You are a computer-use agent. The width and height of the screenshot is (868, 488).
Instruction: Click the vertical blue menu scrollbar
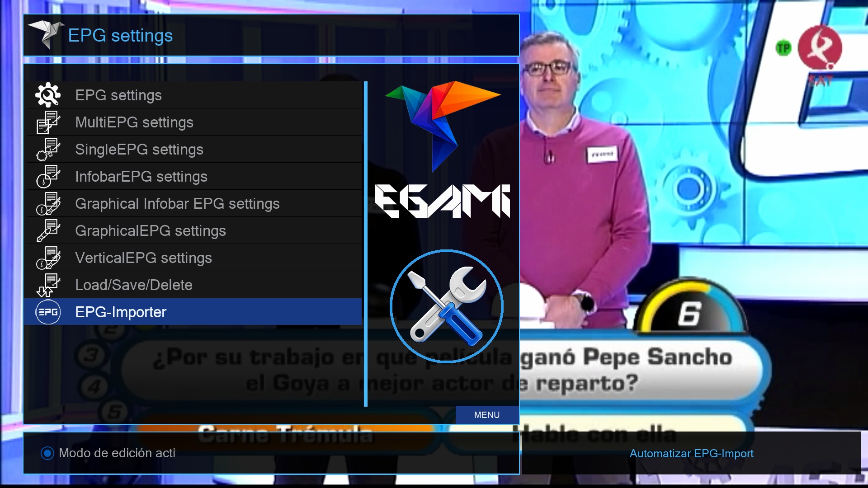pyautogui.click(x=366, y=244)
